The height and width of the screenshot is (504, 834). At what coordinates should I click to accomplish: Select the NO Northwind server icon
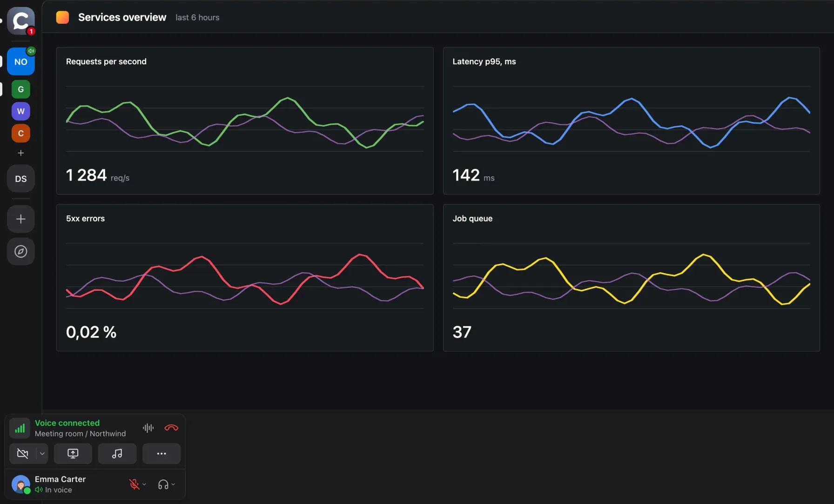point(21,61)
